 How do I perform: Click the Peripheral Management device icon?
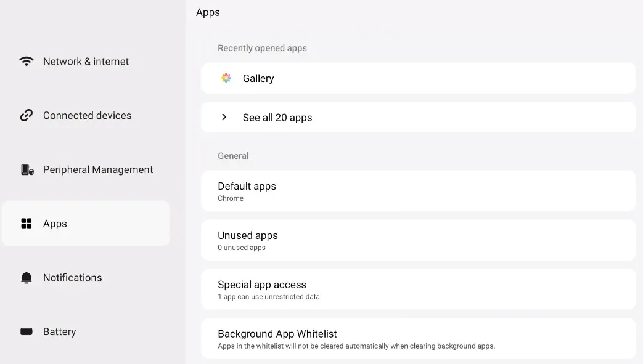point(27,169)
